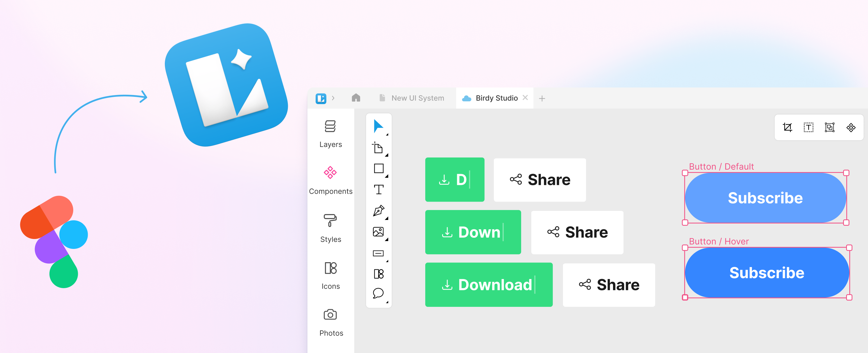Expand the Rectangle tool options triangle
This screenshot has height=353, width=868.
click(387, 176)
